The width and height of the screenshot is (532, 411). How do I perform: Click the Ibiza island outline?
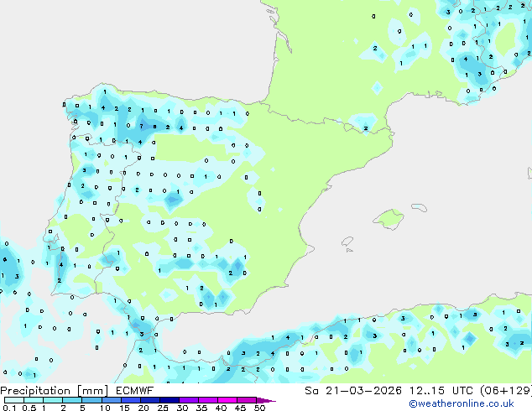pos(347,242)
